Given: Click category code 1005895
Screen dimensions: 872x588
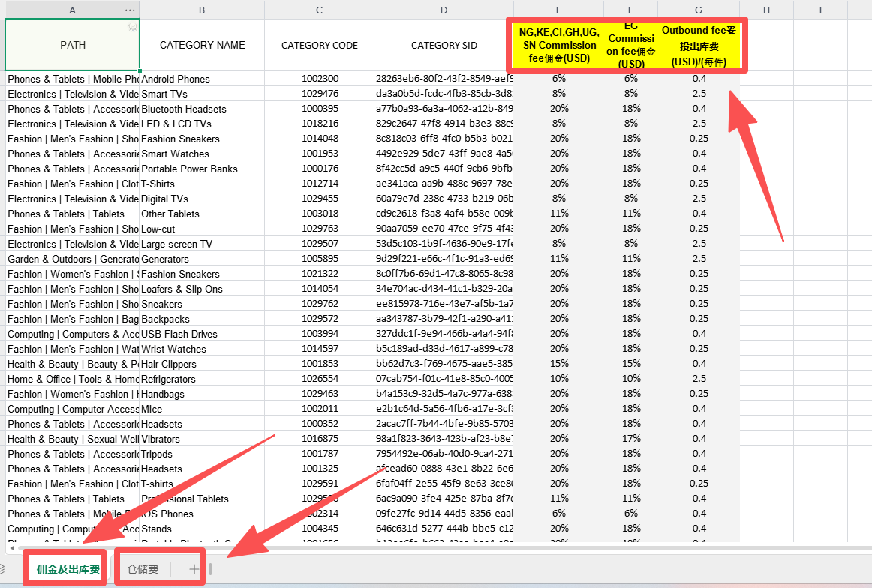Looking at the screenshot, I should click(319, 259).
